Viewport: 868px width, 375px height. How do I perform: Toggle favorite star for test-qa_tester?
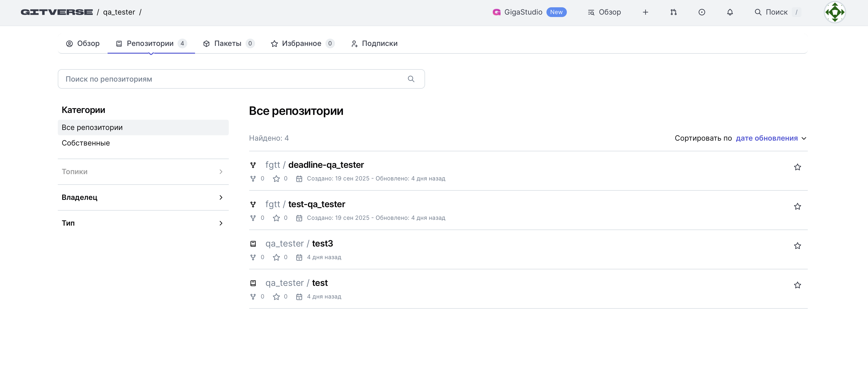click(797, 206)
